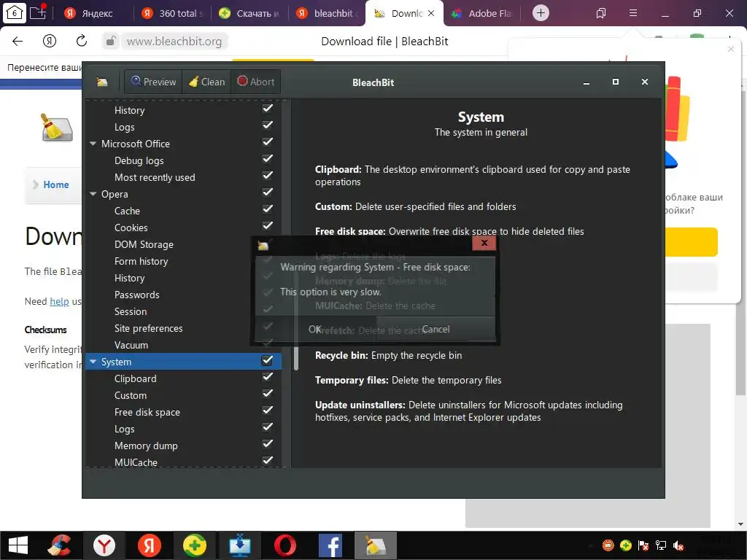The height and width of the screenshot is (560, 747).
Task: Switch to the '360 total s' browser tab
Action: [174, 13]
